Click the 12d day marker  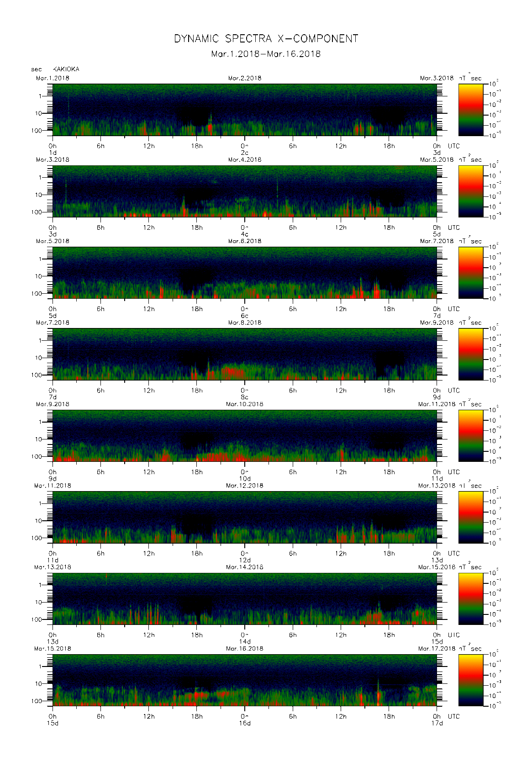pos(245,560)
